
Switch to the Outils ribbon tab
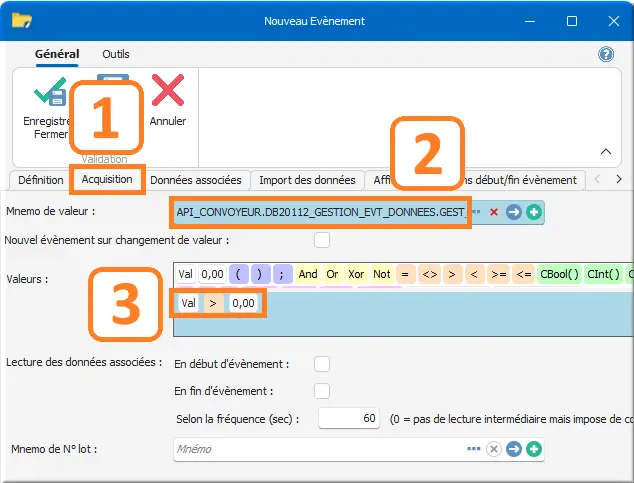click(116, 54)
